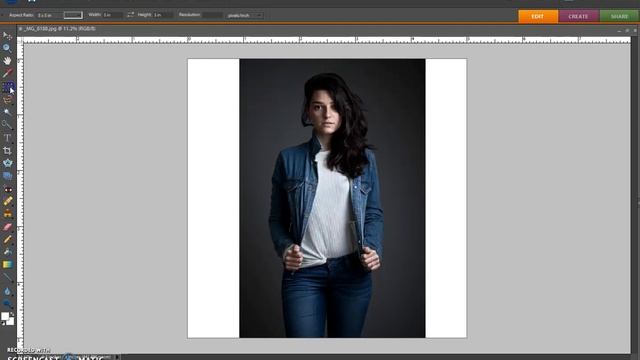Image resolution: width=640 pixels, height=360 pixels.
Task: Select the Straighten tool
Action: click(7, 176)
